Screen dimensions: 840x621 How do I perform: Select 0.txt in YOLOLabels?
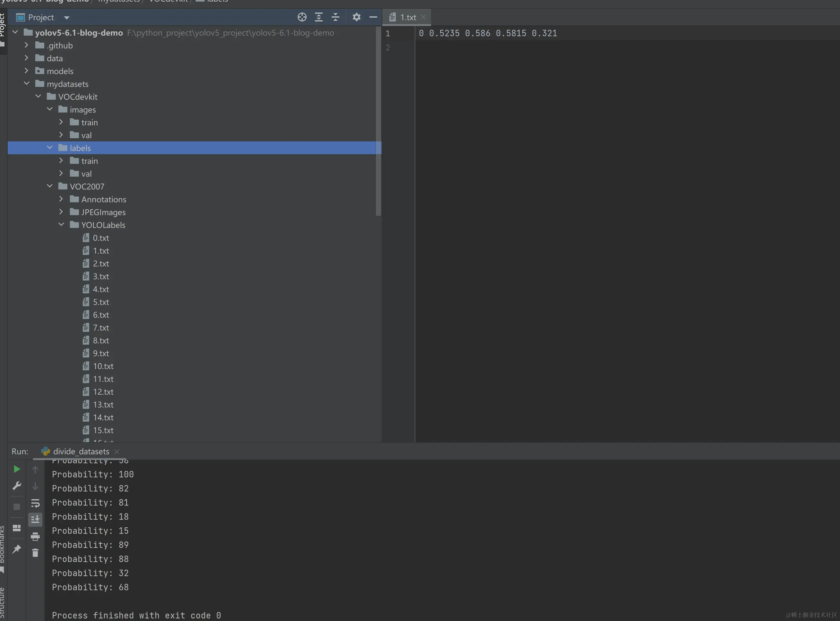coord(101,238)
